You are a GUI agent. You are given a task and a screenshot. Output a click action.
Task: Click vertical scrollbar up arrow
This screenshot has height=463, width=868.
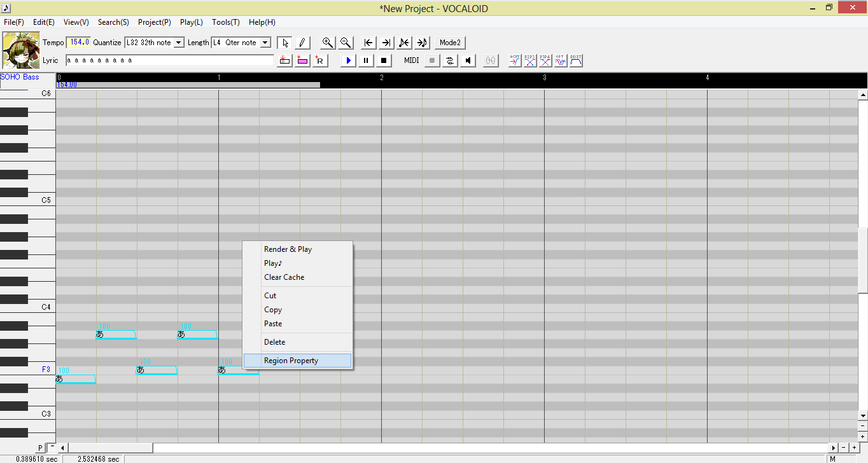click(x=863, y=95)
